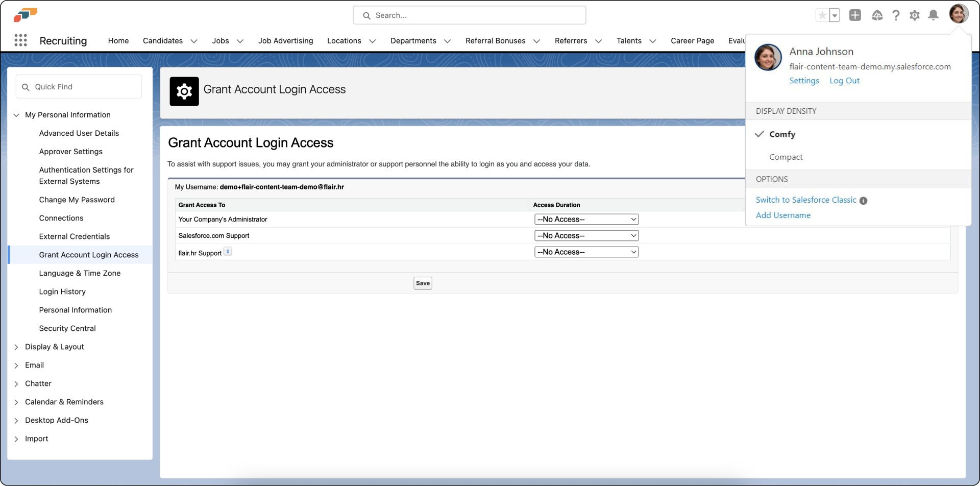
Task: Click the Help question mark icon
Action: coord(896,15)
